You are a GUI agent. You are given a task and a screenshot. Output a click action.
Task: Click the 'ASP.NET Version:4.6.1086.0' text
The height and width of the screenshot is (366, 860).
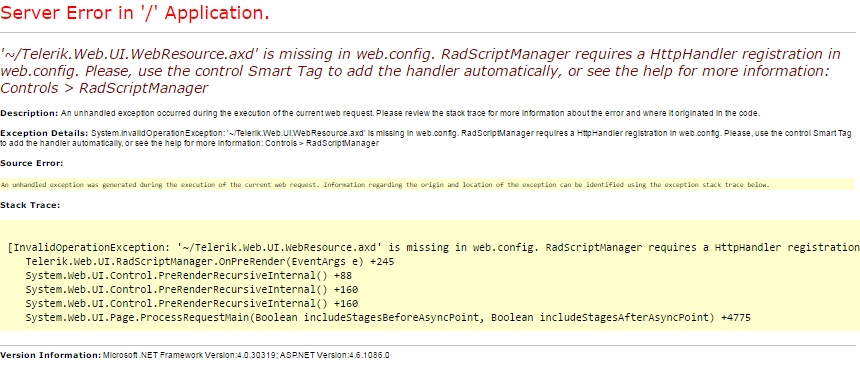point(335,355)
